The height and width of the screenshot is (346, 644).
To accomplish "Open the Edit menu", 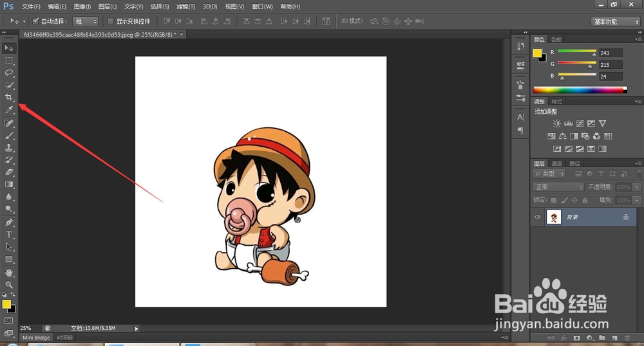I will click(57, 6).
